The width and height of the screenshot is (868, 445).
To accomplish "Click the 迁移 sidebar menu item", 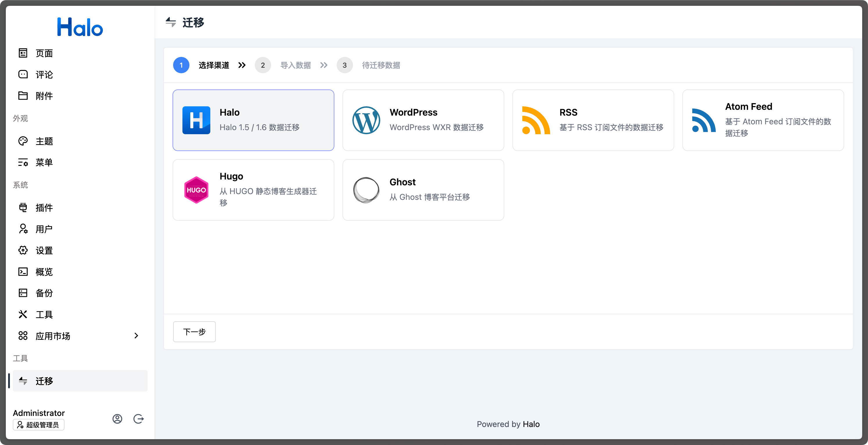I will [x=44, y=381].
